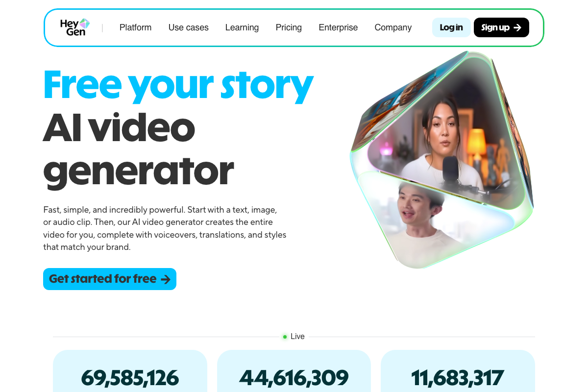This screenshot has width=588, height=392.
Task: Expand the Company menu
Action: (393, 27)
